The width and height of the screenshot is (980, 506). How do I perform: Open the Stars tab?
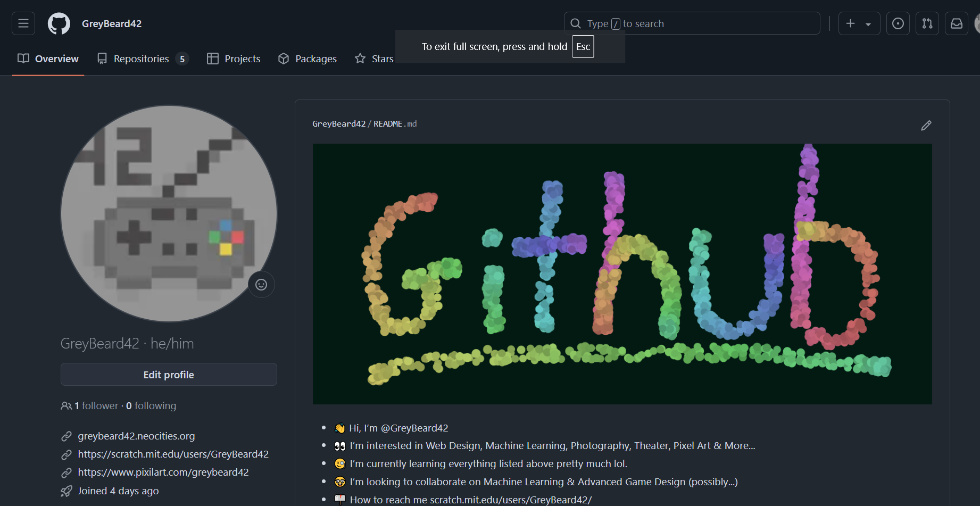375,59
